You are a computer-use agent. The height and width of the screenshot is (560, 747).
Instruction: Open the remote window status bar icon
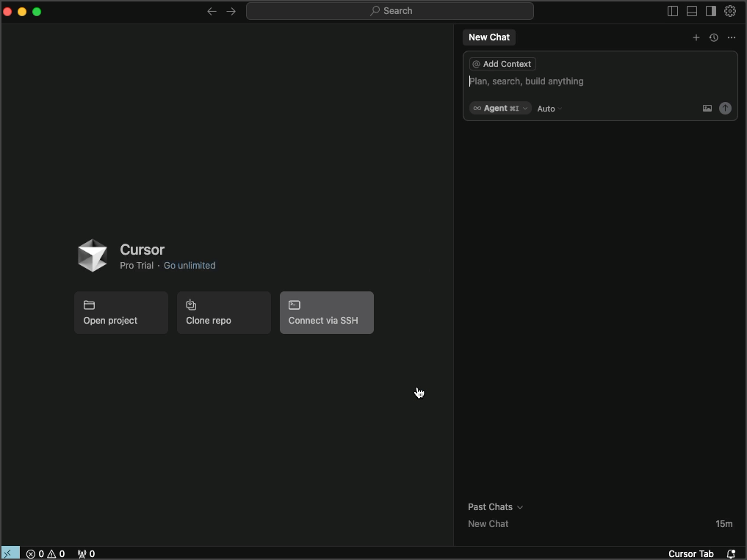[10, 553]
